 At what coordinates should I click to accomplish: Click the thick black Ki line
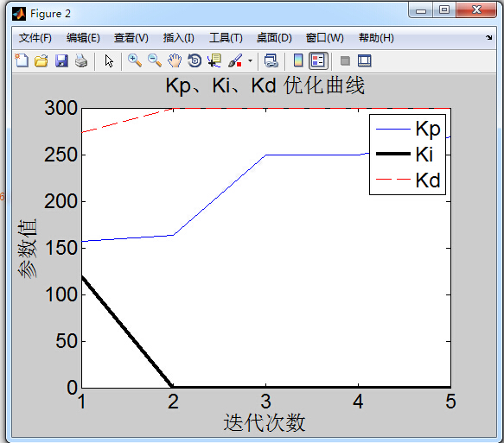127,332
